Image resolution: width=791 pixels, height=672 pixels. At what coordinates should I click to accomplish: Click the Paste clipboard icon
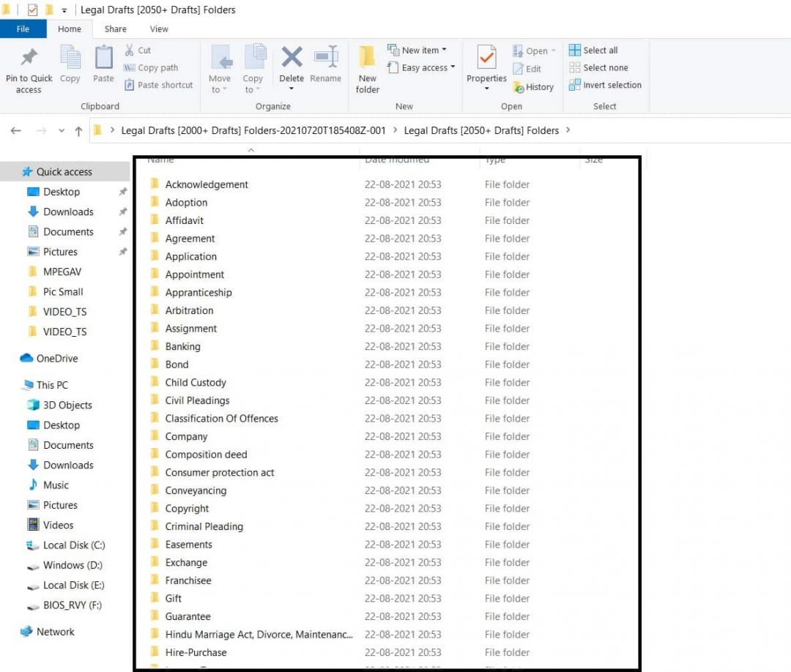tap(103, 59)
